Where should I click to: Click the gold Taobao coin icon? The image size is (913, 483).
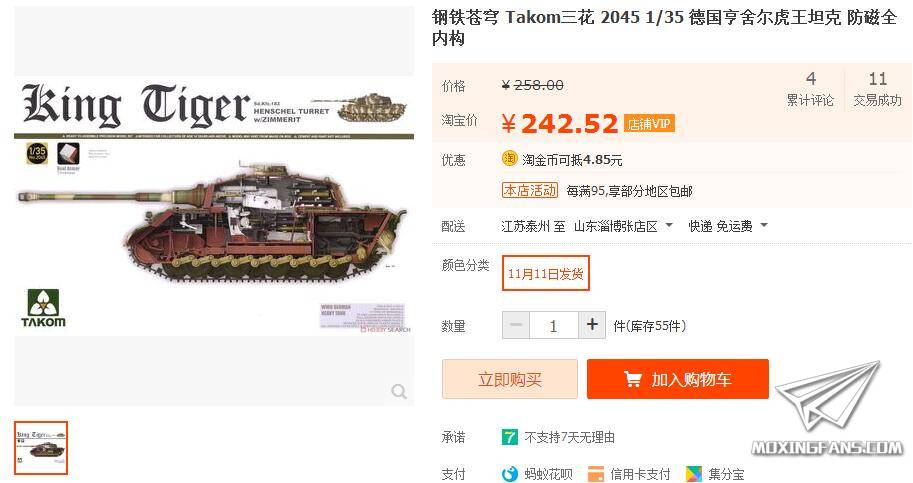pyautogui.click(x=509, y=158)
